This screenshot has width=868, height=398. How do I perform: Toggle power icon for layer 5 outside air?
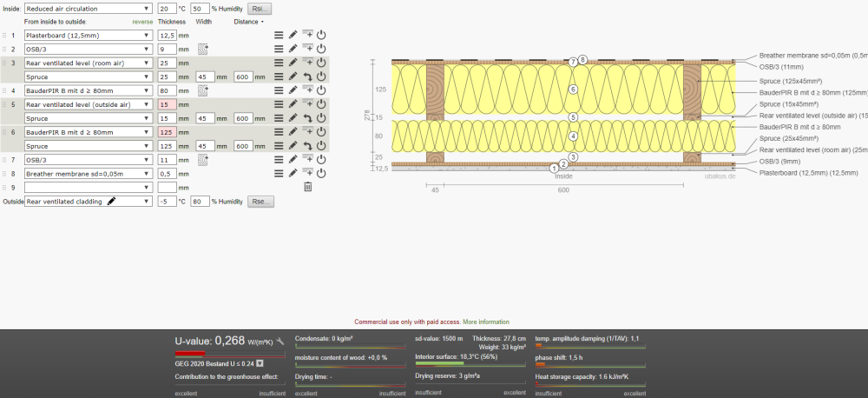pos(321,104)
